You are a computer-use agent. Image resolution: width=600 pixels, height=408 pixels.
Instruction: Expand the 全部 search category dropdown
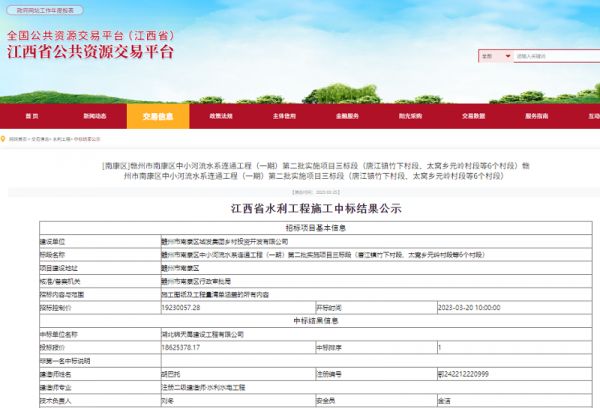click(x=494, y=56)
